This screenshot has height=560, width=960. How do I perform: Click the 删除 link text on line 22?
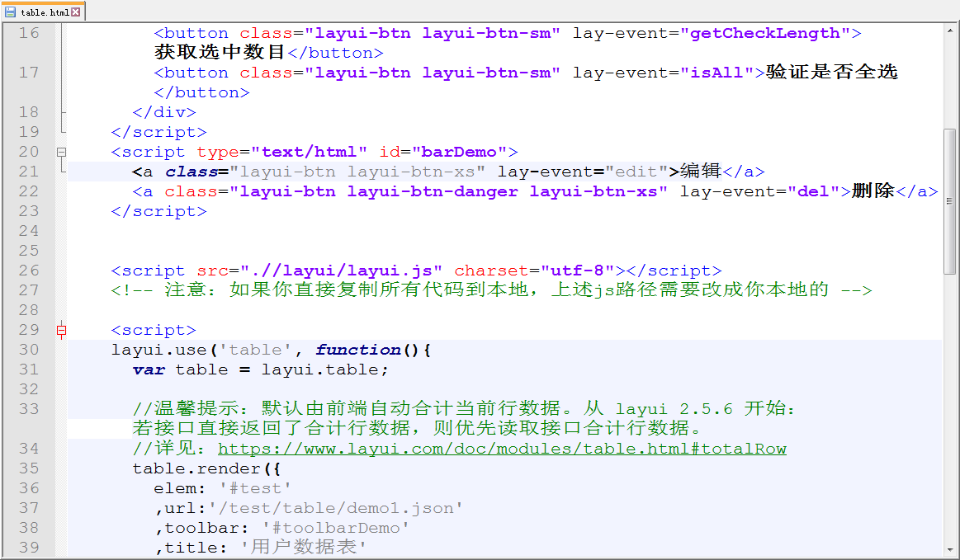coord(873,191)
